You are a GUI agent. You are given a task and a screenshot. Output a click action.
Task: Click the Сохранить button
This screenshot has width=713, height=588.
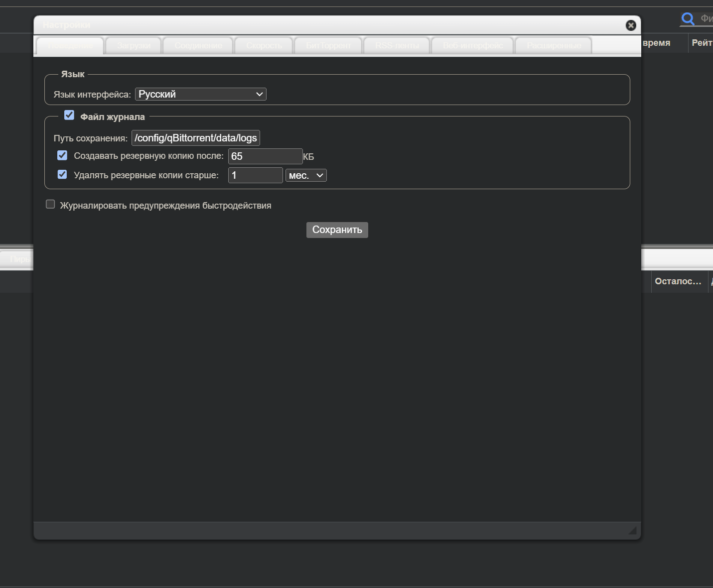pos(337,230)
